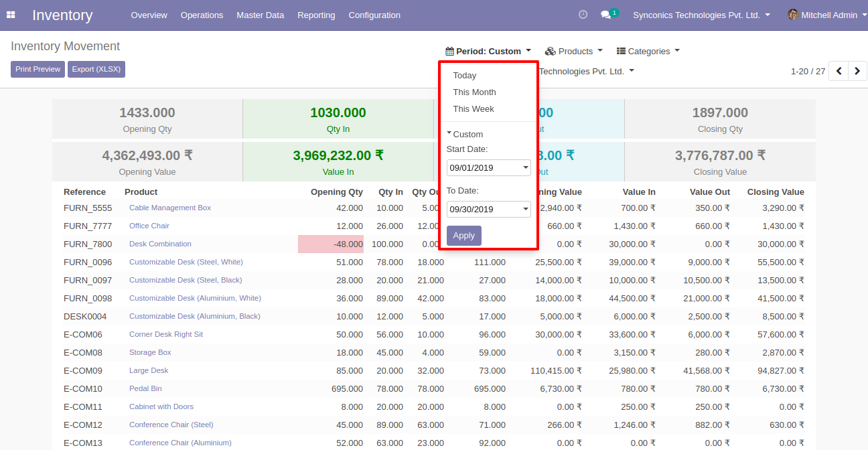Click the Apply button
The height and width of the screenshot is (450, 868).
click(x=463, y=236)
